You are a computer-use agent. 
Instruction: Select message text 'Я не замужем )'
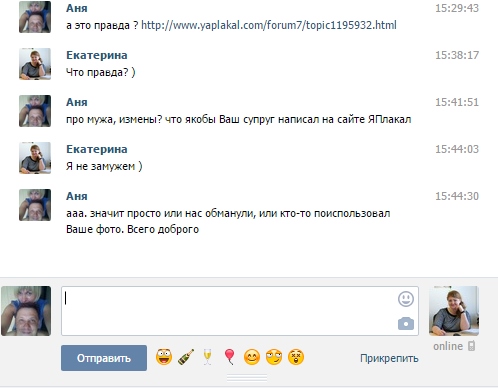104,166
